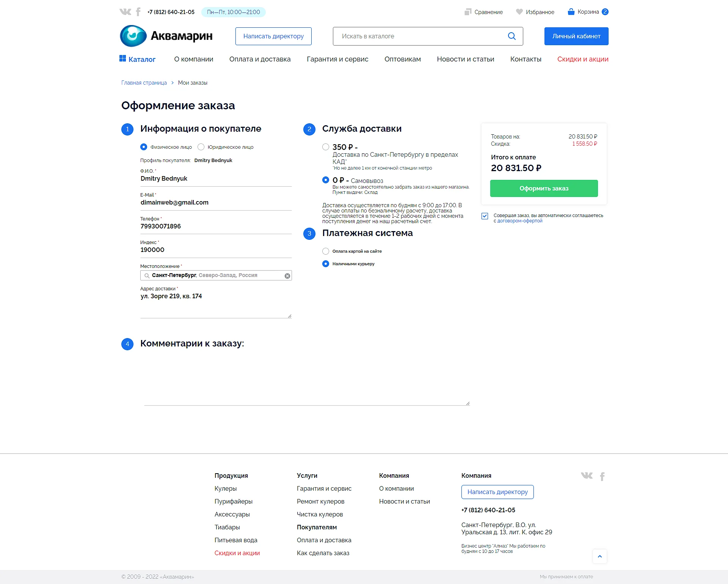Open the Главная страница breadcrumb link
Viewport: 728px width, 584px height.
coord(144,83)
